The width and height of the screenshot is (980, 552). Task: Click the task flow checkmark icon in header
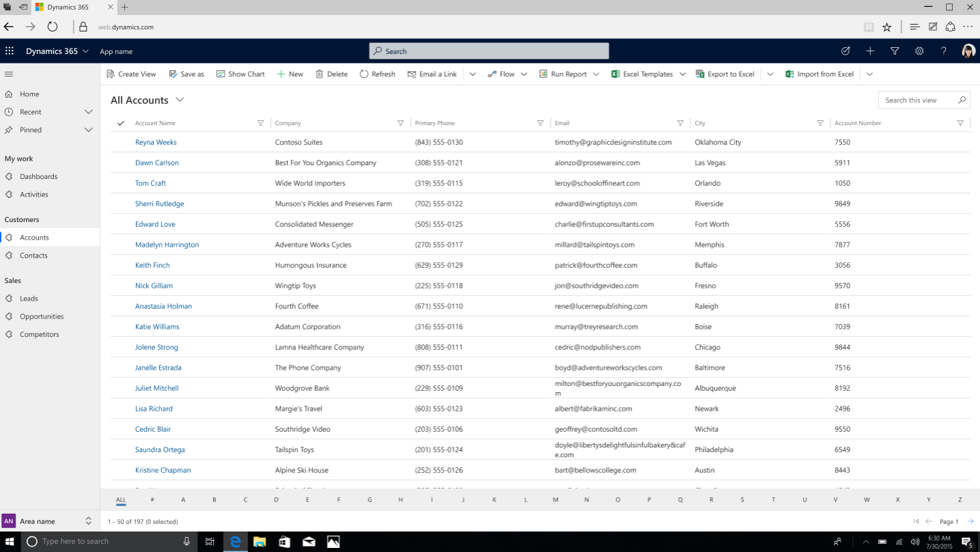point(845,51)
